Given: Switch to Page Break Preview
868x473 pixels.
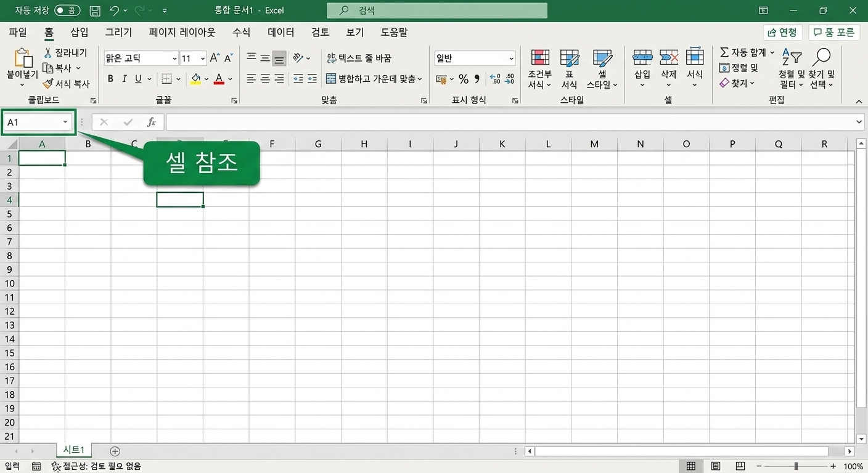Looking at the screenshot, I should [740, 466].
